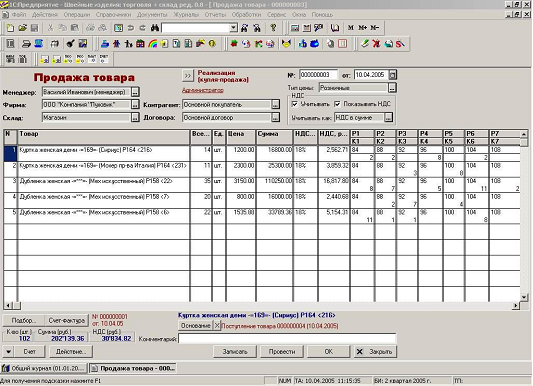Click the table's horizontal scrollbar right arrow
Screen dimensions: 533x386
(516, 306)
